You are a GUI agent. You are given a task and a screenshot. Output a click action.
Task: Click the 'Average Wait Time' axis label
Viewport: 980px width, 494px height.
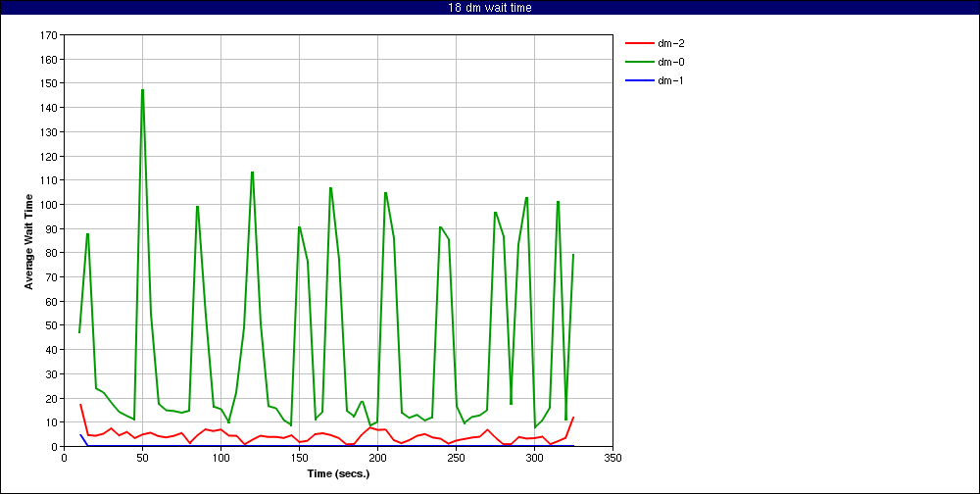pyautogui.click(x=28, y=241)
